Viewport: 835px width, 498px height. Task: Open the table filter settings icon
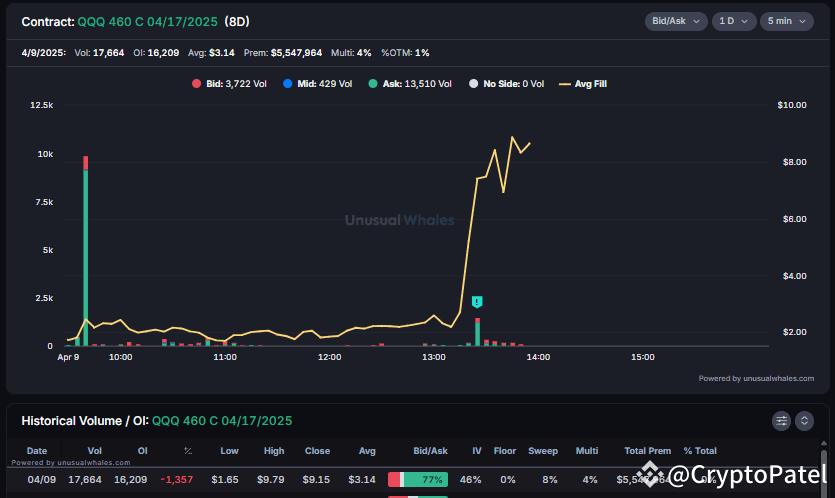coord(782,421)
